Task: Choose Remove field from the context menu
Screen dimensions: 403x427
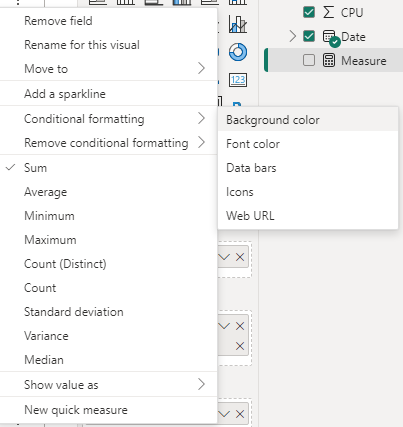Action: [x=109, y=21]
